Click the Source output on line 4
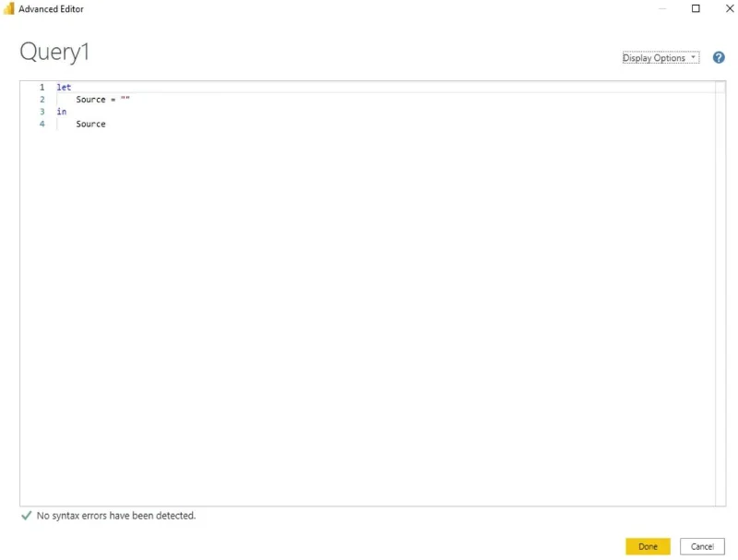The width and height of the screenshot is (738, 560). click(90, 124)
